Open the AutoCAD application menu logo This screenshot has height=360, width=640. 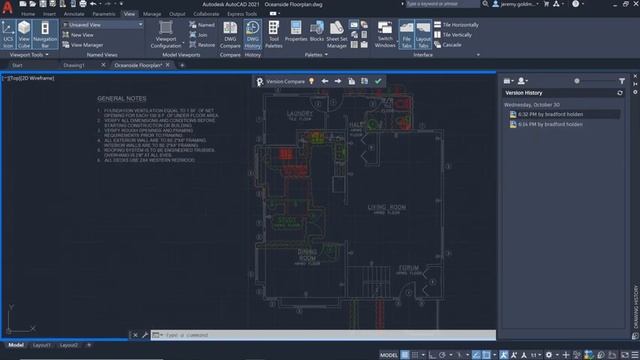coord(7,7)
